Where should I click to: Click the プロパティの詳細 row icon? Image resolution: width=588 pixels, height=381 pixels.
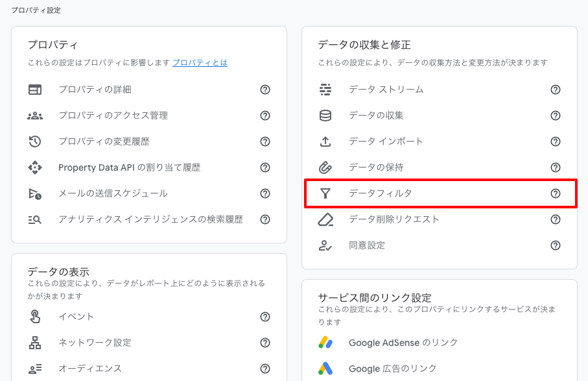(35, 90)
